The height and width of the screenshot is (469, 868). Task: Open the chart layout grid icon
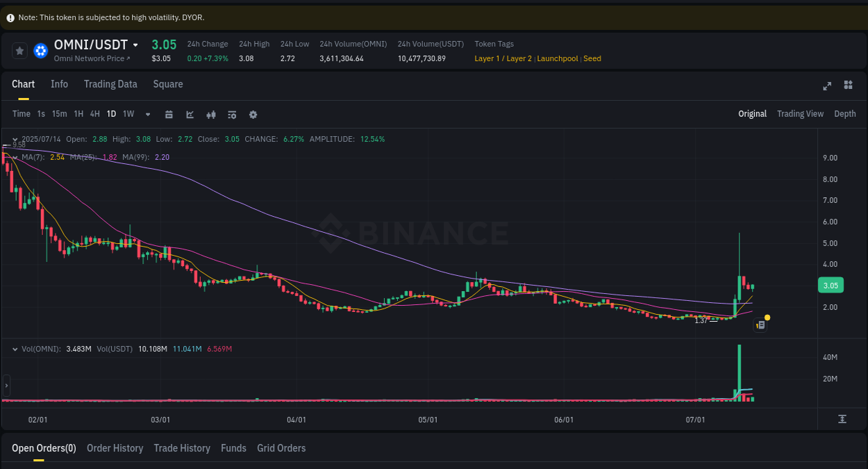point(848,85)
